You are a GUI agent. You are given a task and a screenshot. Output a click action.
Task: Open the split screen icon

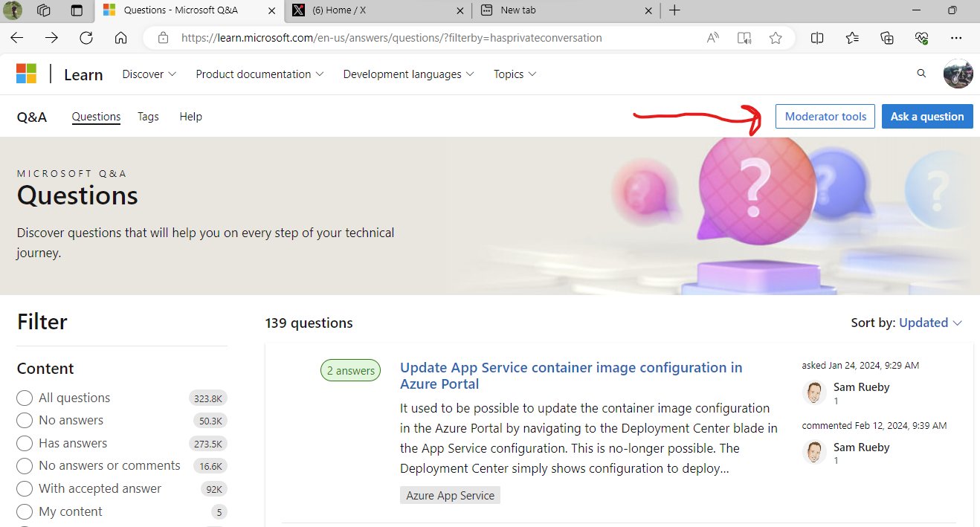[x=817, y=38]
